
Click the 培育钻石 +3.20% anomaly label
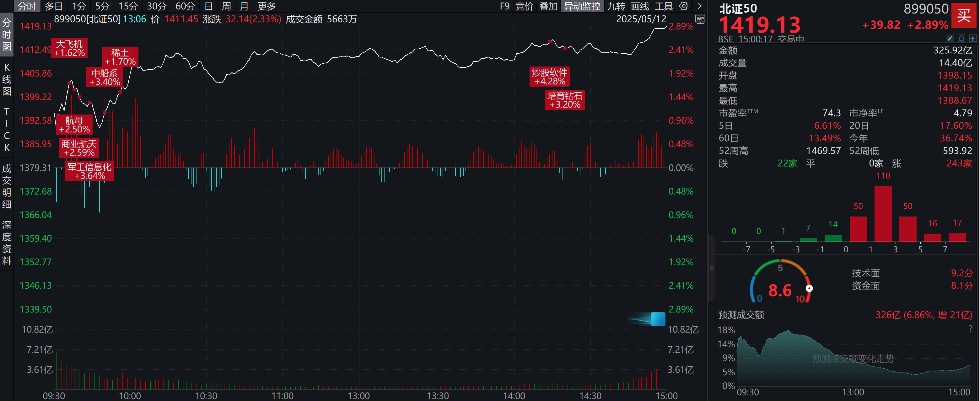[565, 100]
